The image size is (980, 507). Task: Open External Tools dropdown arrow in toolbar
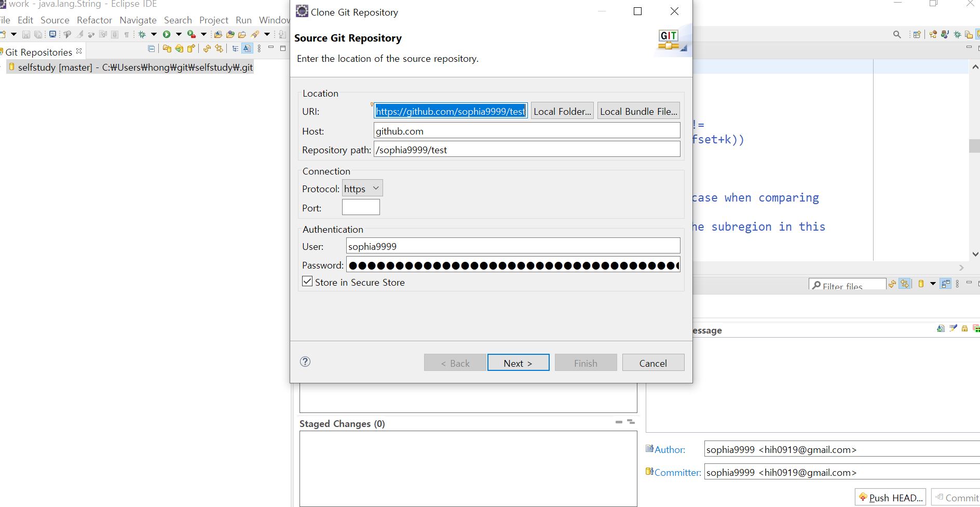(x=203, y=34)
